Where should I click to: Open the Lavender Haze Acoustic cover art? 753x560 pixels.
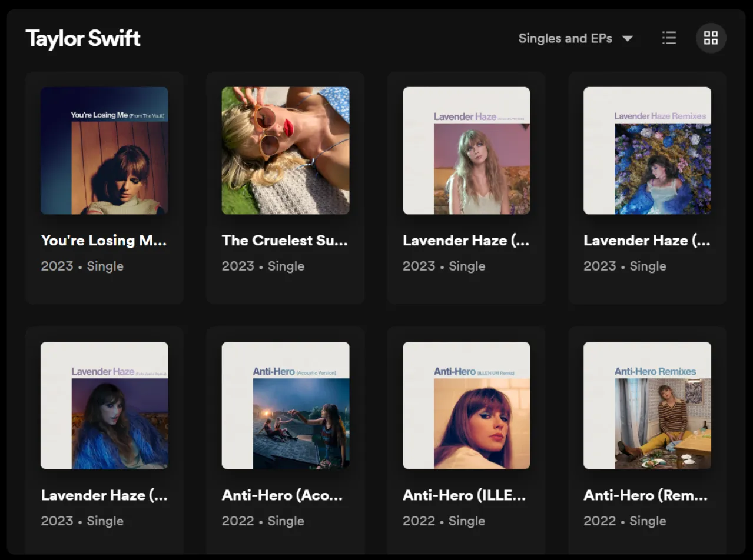tap(466, 151)
